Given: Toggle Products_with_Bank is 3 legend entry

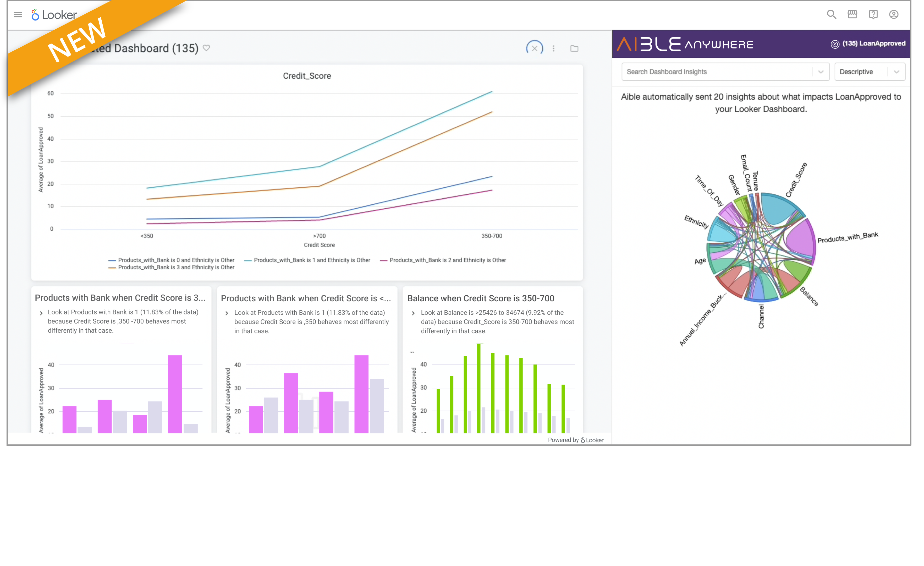Looking at the screenshot, I should click(x=171, y=267).
